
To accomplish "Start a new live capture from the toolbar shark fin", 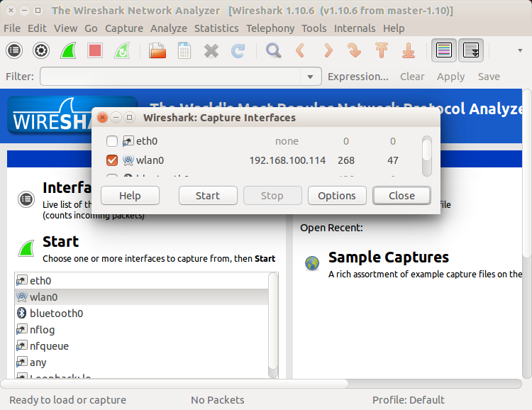I will tap(68, 50).
